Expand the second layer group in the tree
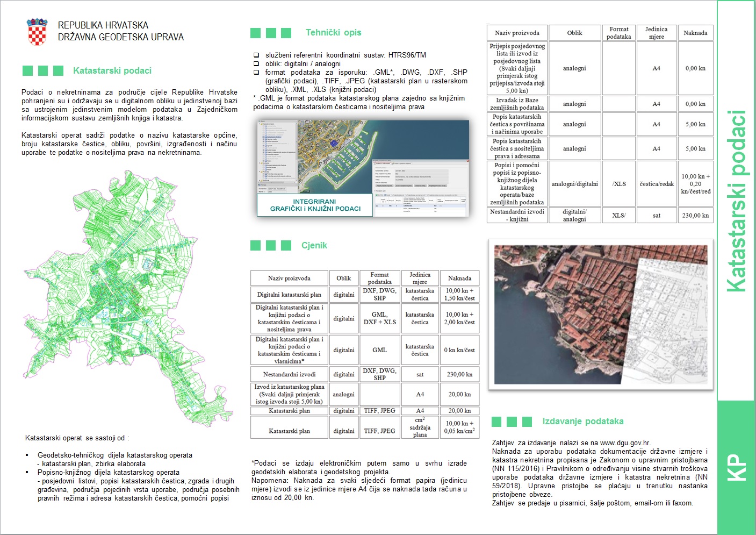 (x=260, y=162)
